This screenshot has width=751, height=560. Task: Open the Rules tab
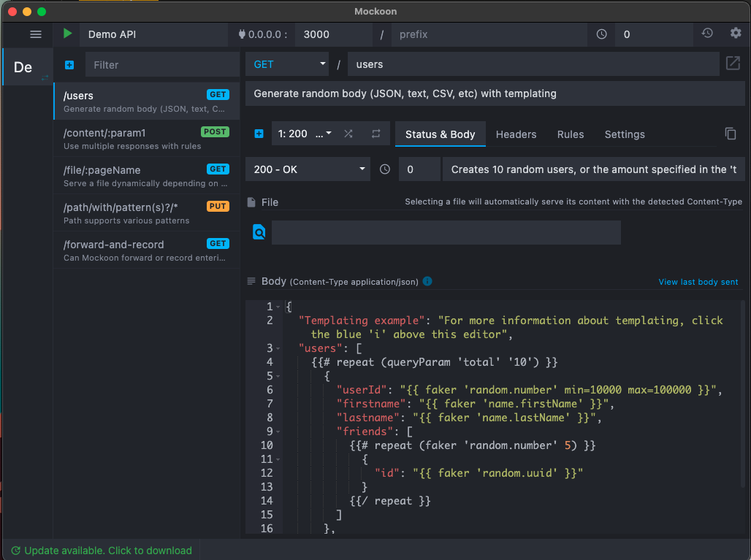pos(570,134)
